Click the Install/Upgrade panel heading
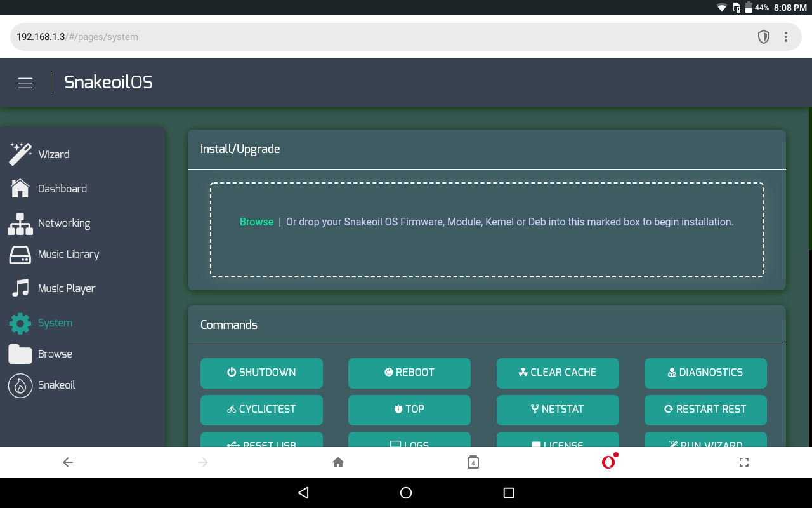 click(240, 149)
